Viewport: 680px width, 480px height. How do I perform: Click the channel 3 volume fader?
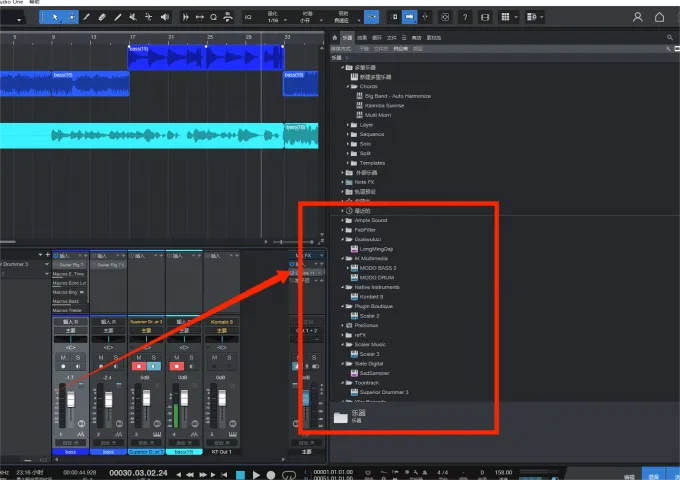(x=147, y=398)
